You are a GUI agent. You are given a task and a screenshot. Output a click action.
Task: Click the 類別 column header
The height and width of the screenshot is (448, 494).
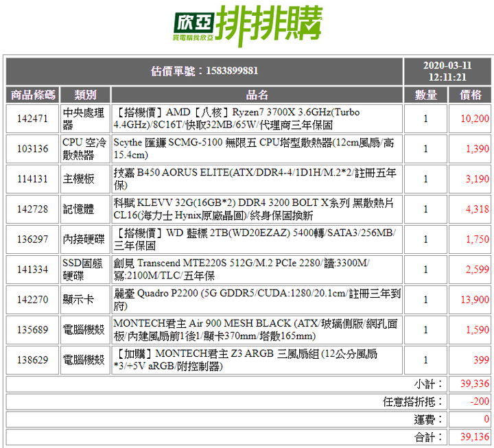pyautogui.click(x=85, y=95)
